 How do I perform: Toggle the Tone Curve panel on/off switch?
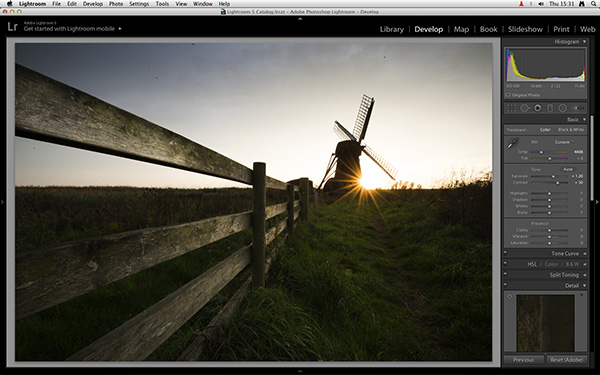505,253
